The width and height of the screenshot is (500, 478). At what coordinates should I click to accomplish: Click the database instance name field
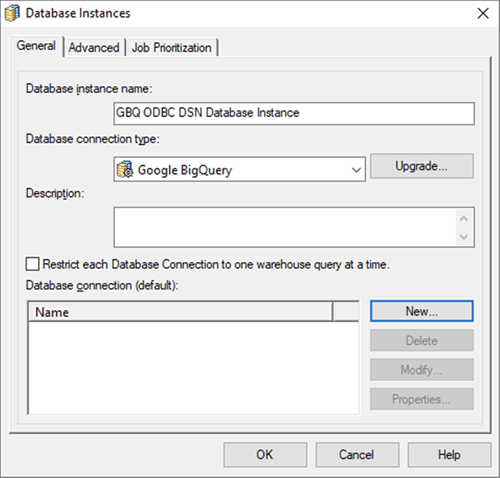click(294, 114)
